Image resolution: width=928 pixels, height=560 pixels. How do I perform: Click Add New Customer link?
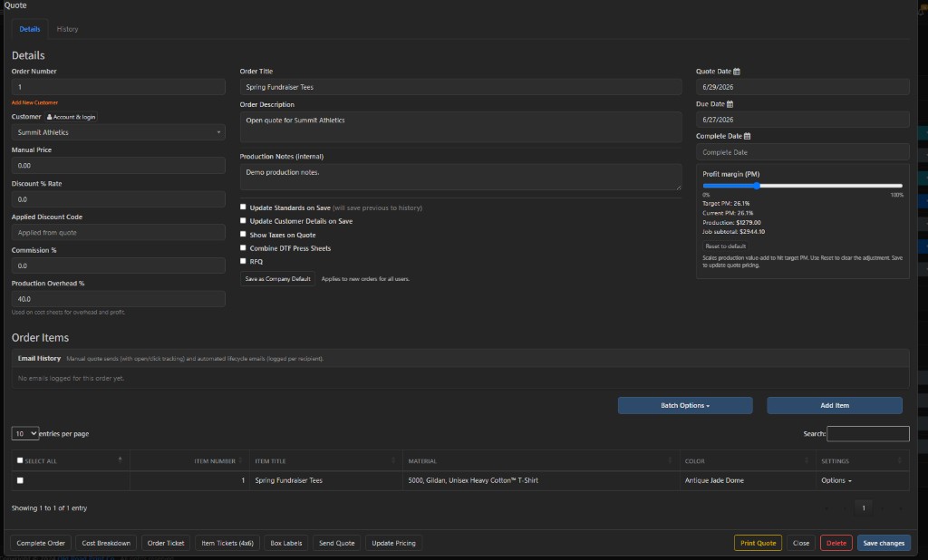pyautogui.click(x=35, y=103)
